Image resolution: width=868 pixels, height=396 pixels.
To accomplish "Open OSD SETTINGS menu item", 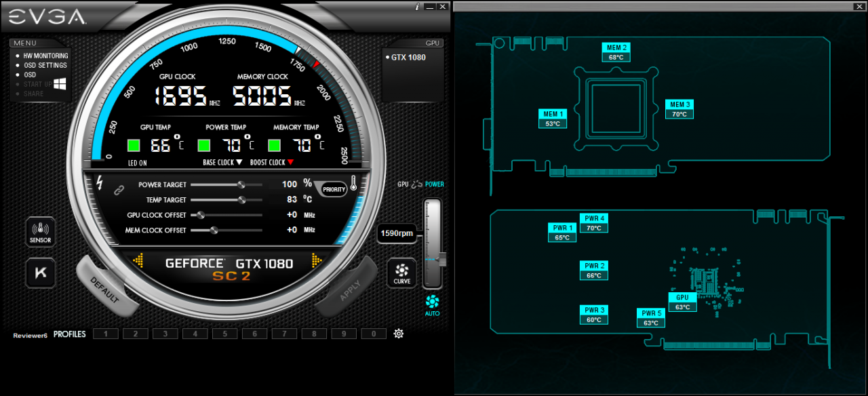I will (45, 66).
